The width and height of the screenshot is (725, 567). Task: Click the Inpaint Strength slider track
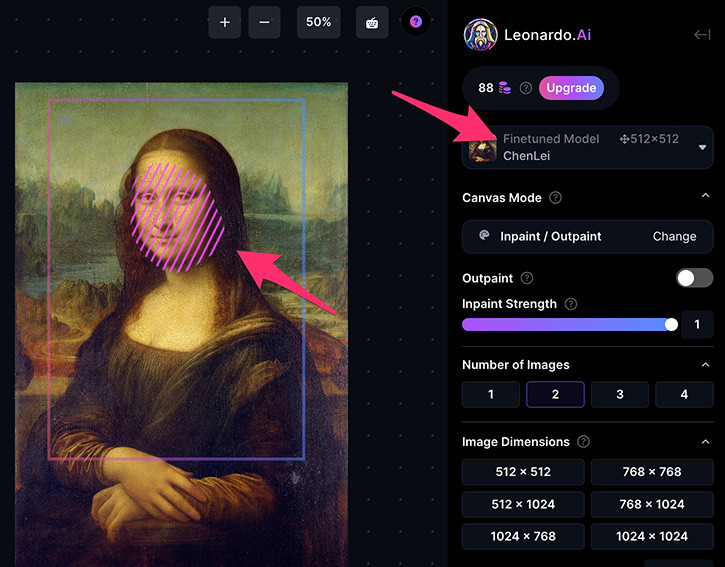[x=570, y=325]
